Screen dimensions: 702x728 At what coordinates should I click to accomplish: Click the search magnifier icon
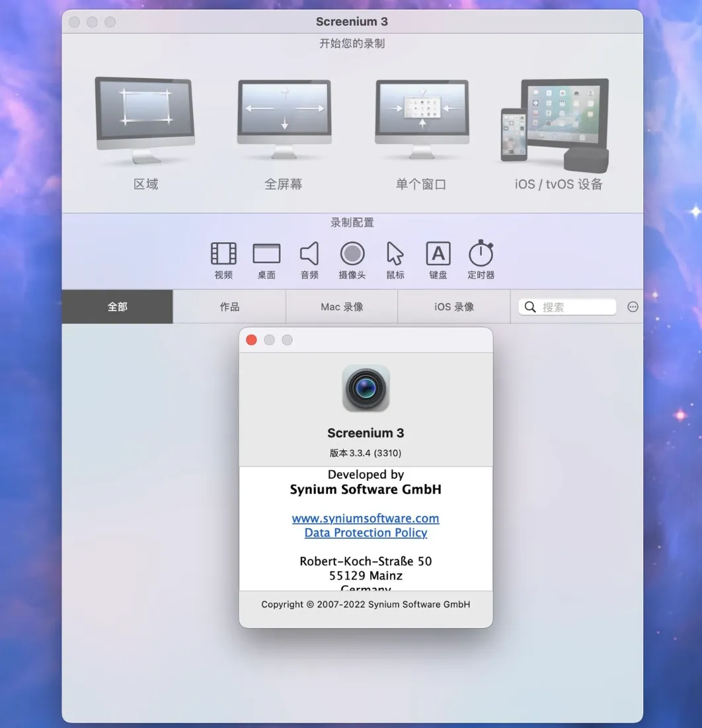(529, 307)
